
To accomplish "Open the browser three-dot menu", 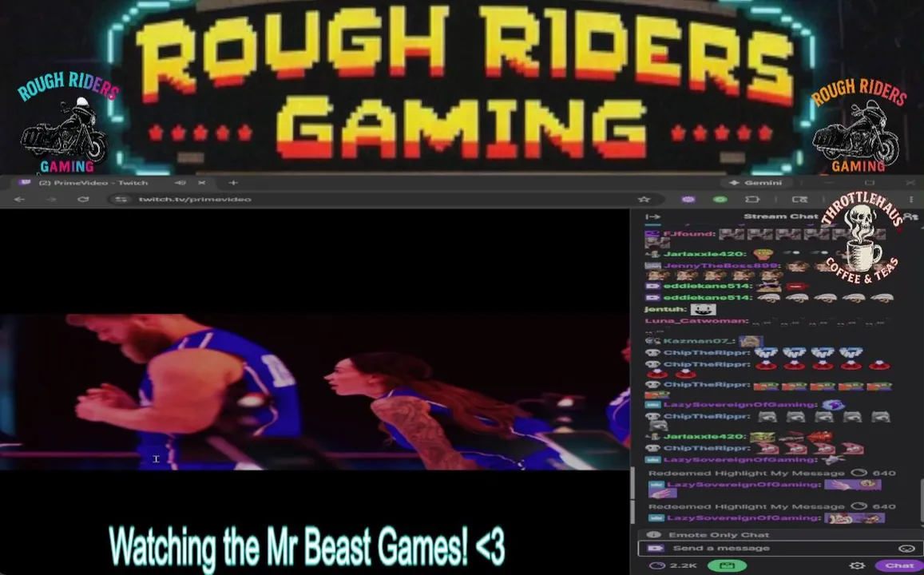I will [911, 199].
